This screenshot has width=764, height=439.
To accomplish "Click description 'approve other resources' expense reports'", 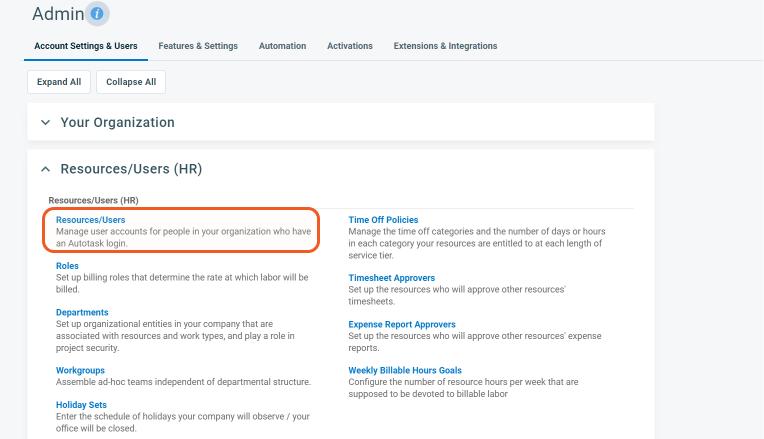I will (475, 342).
